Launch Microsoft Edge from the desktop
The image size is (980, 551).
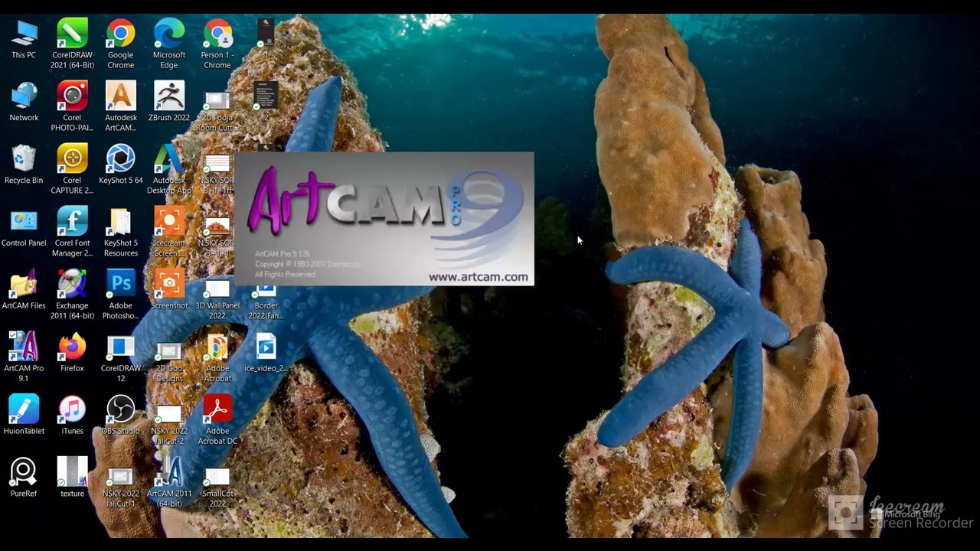(169, 44)
